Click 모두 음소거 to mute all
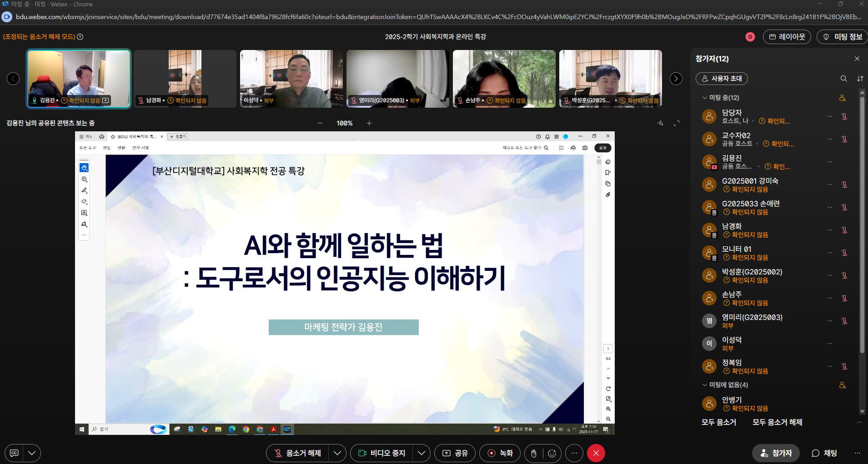Image resolution: width=868 pixels, height=464 pixels. click(718, 422)
